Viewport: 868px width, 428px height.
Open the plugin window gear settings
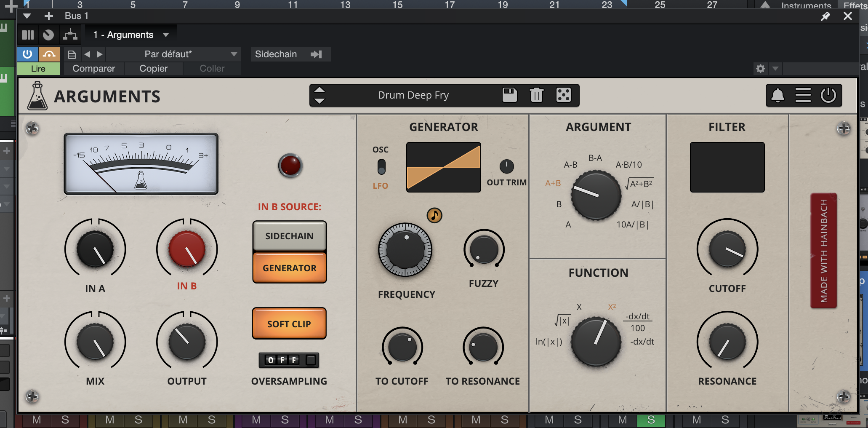tap(761, 68)
